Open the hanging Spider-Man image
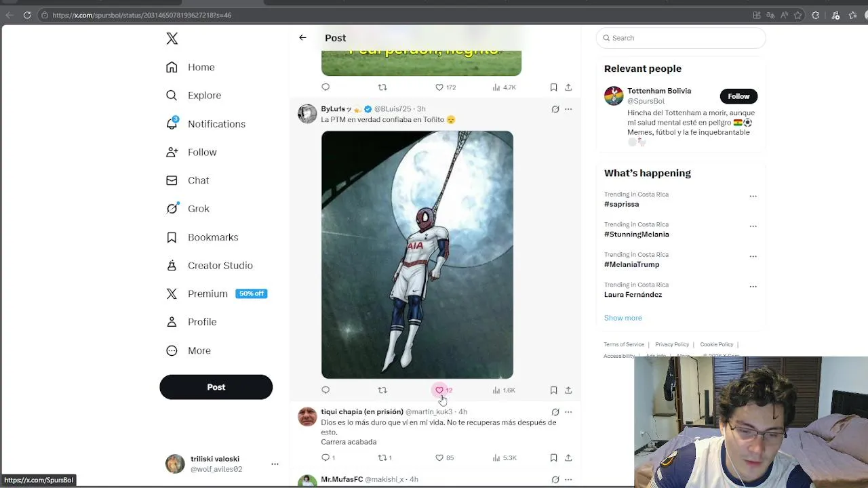The image size is (868, 488). coord(417,255)
